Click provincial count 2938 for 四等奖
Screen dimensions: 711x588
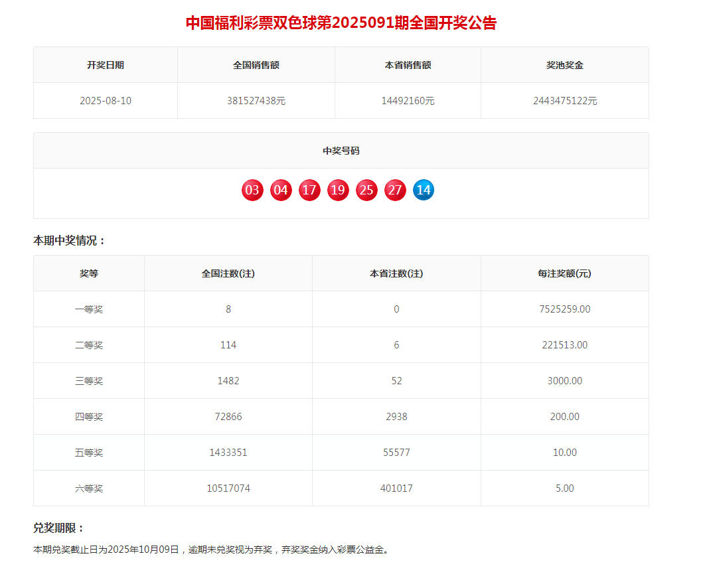pos(396,417)
